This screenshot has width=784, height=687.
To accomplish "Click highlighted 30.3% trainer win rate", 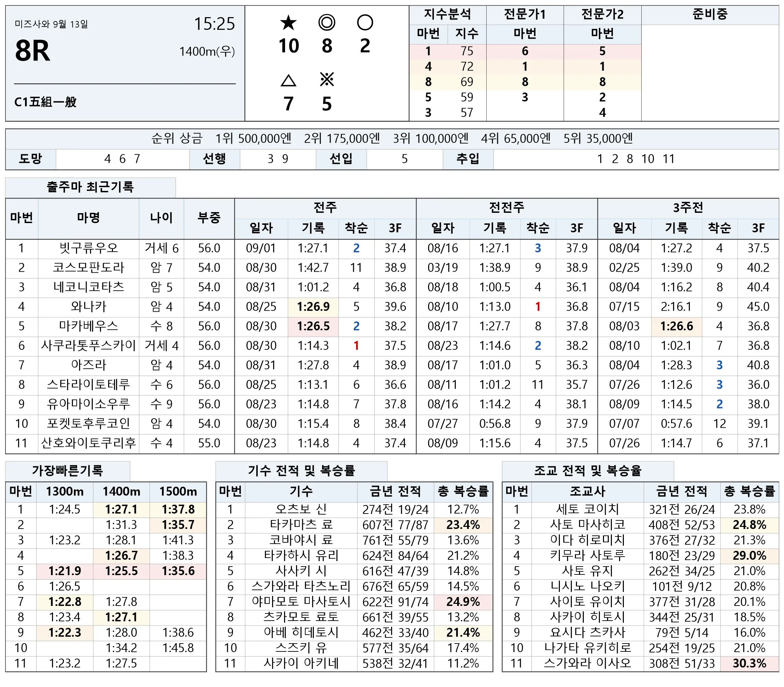I will tap(749, 663).
